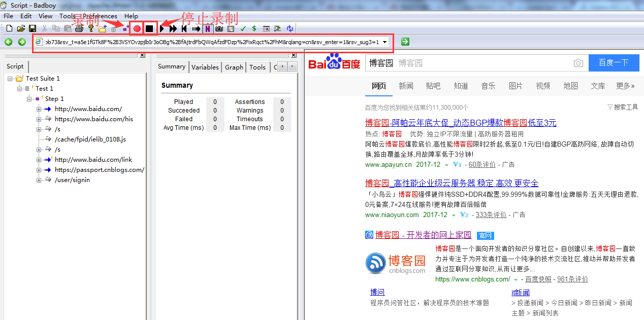Expand the http://www.baidu.com/ request
Image resolution: width=644 pixels, height=320 pixels.
(39, 109)
